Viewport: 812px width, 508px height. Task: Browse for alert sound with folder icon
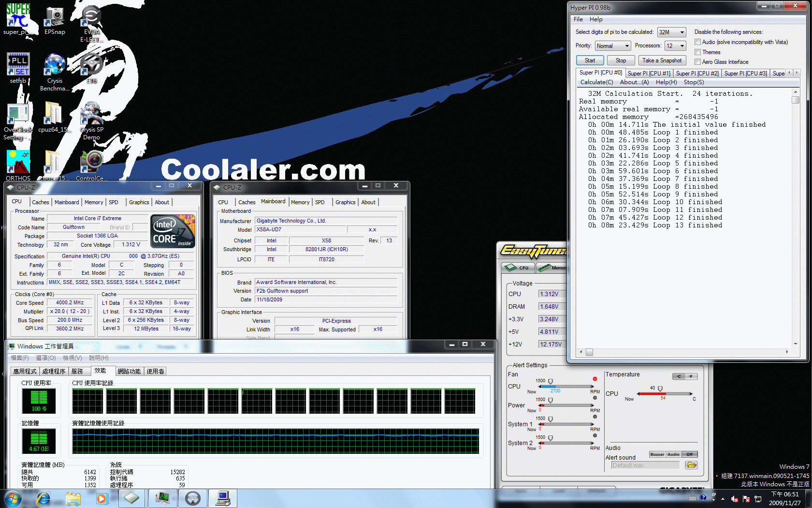[692, 465]
